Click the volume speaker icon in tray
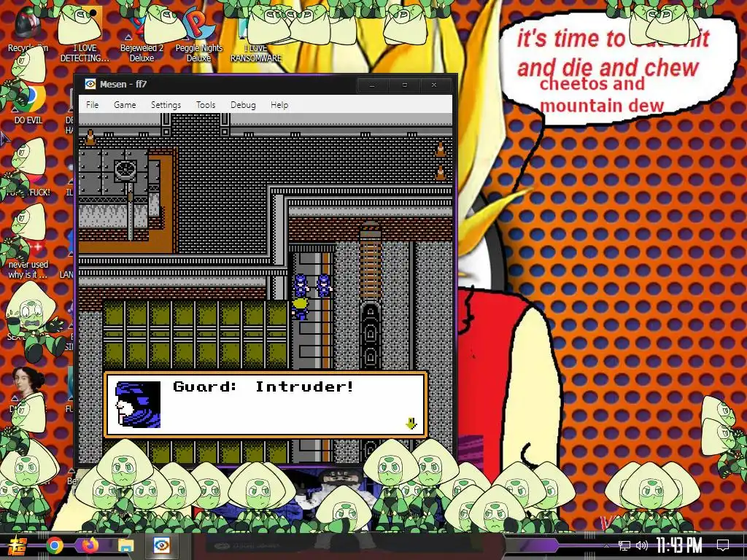 [x=642, y=545]
